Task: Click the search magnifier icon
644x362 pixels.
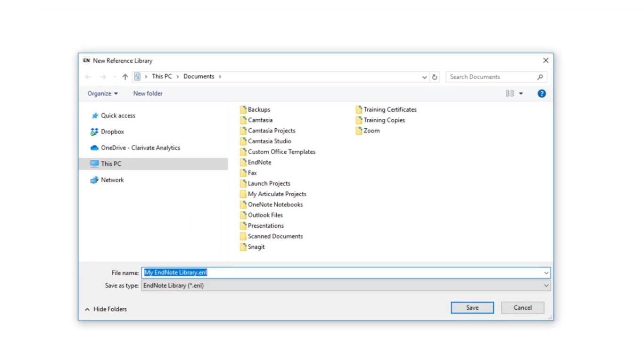Action: [x=540, y=77]
